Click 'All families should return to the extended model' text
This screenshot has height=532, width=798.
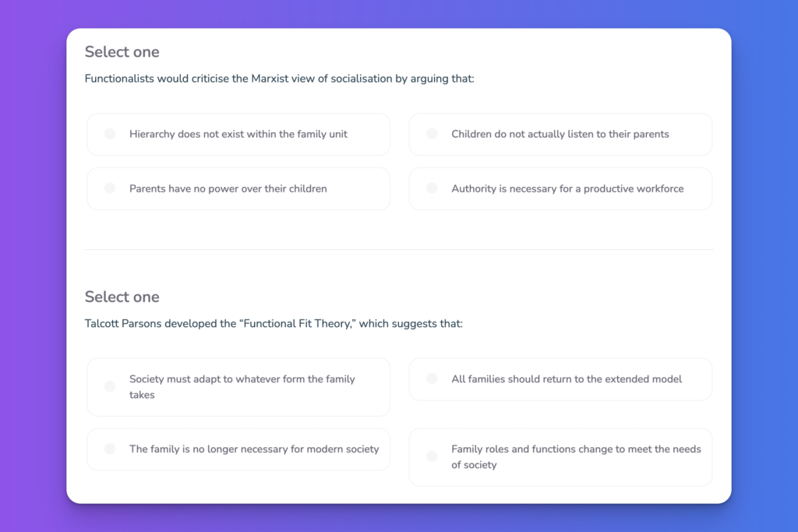567,379
